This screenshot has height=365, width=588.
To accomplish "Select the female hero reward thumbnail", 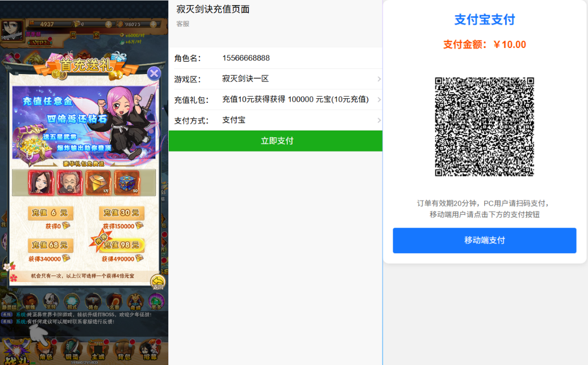I will click(41, 182).
